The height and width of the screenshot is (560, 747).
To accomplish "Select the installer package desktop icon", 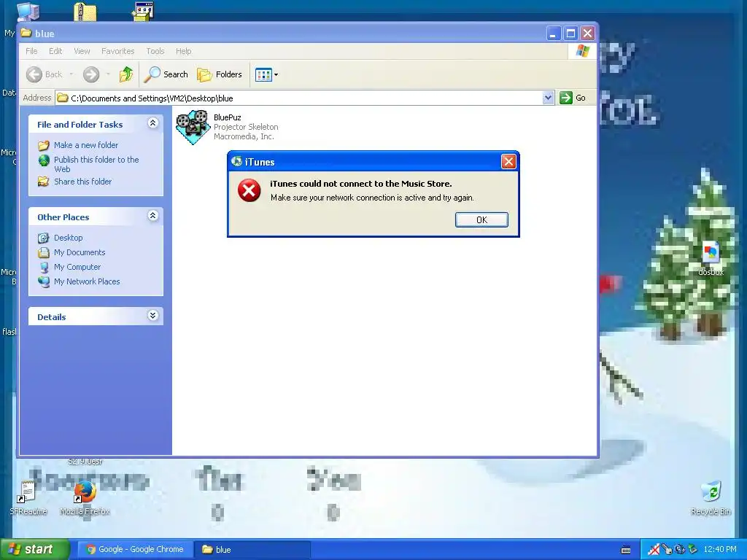I will (x=143, y=12).
